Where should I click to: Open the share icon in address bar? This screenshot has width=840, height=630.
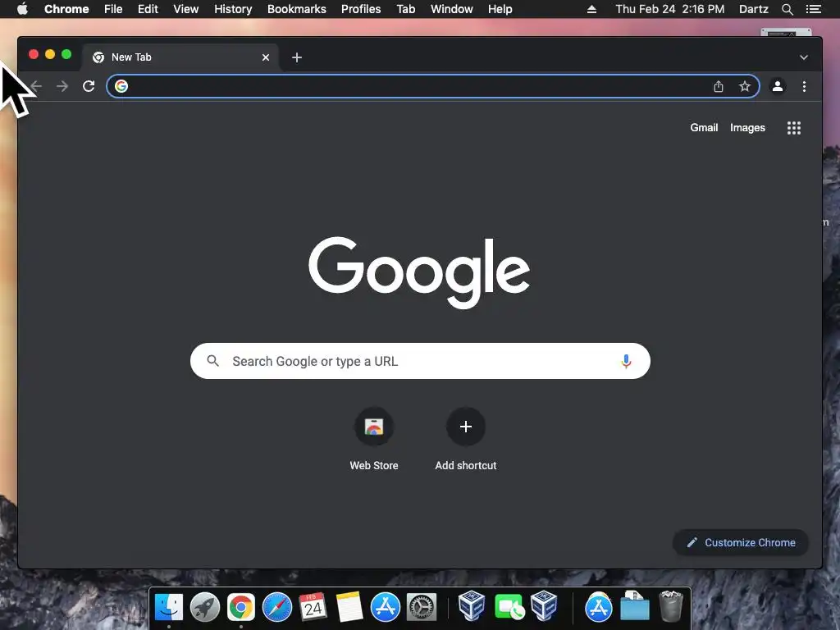(719, 86)
